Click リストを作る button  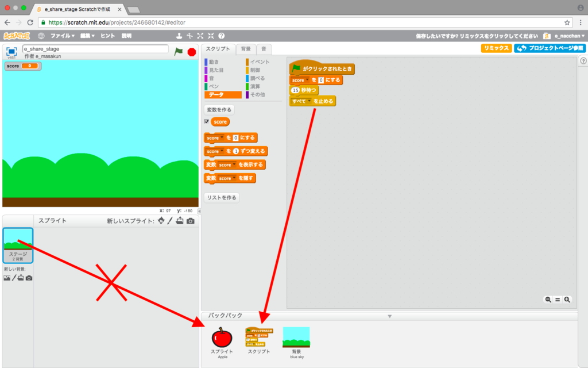pyautogui.click(x=221, y=198)
